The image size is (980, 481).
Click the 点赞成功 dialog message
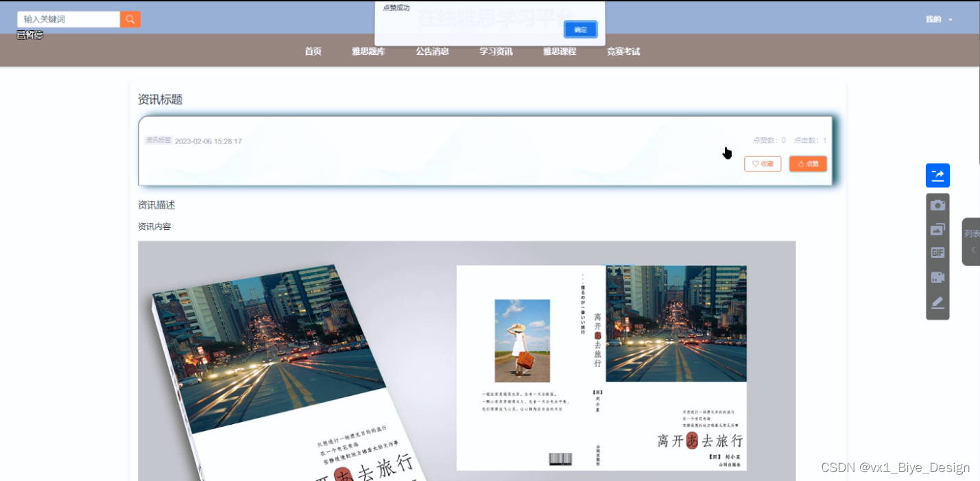pos(396,8)
